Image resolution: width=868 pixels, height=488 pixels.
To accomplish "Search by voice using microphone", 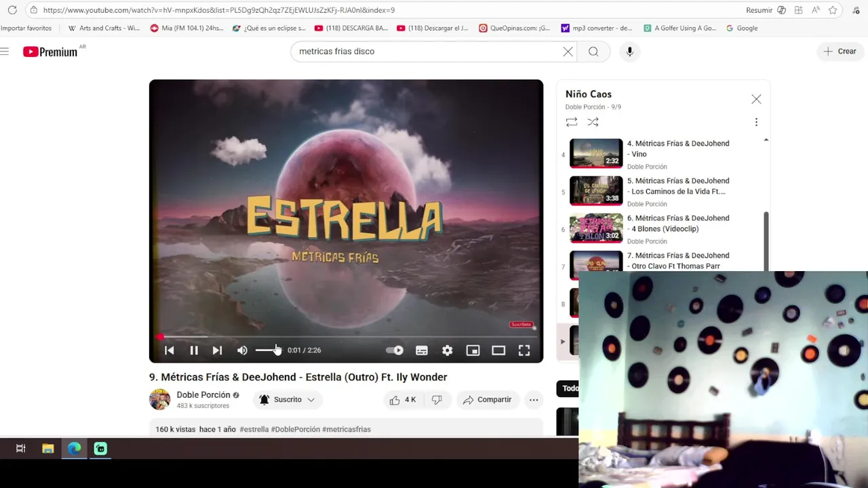I will pyautogui.click(x=629, y=52).
